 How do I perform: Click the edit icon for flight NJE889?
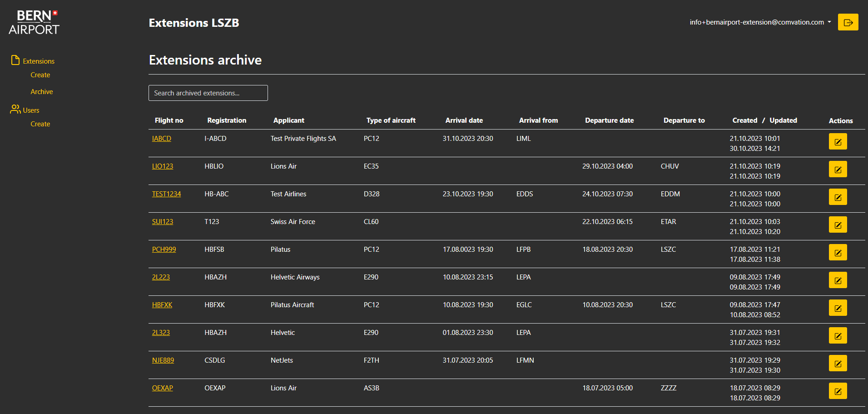pos(838,363)
